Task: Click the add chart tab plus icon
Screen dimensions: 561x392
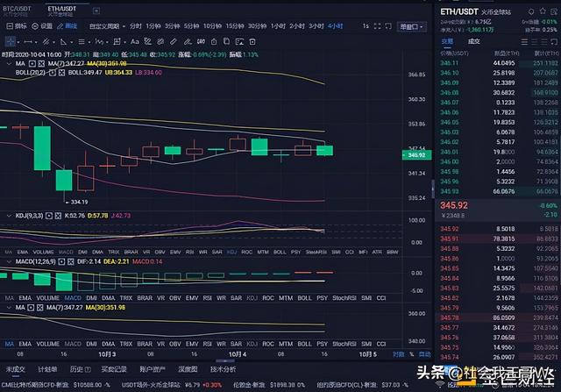Action: tap(96, 11)
